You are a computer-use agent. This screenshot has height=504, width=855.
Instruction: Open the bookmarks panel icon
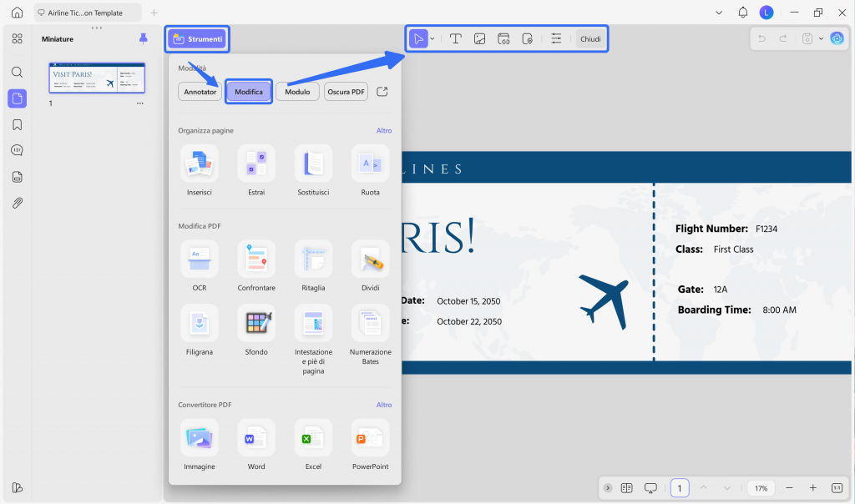[17, 125]
